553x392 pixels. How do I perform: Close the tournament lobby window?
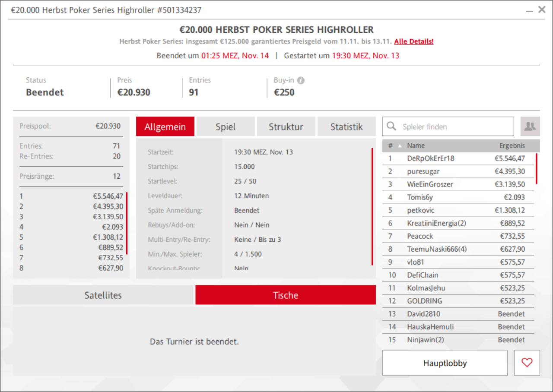(x=542, y=9)
